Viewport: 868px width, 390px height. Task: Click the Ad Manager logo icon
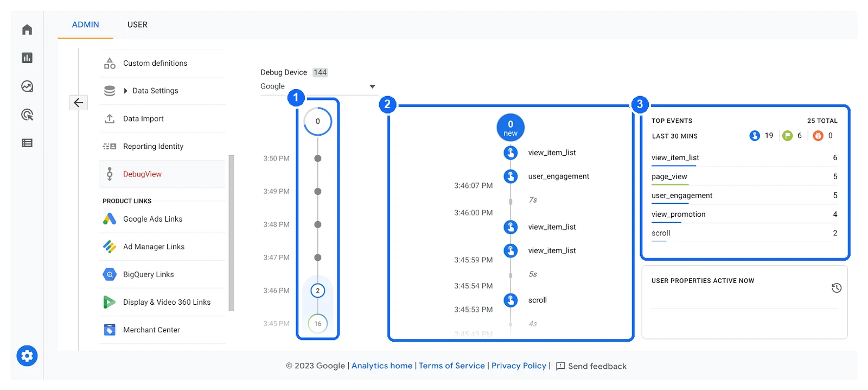(110, 247)
